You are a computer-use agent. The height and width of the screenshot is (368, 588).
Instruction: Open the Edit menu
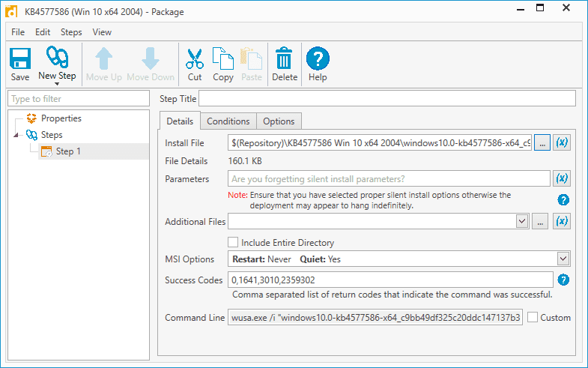pos(43,32)
